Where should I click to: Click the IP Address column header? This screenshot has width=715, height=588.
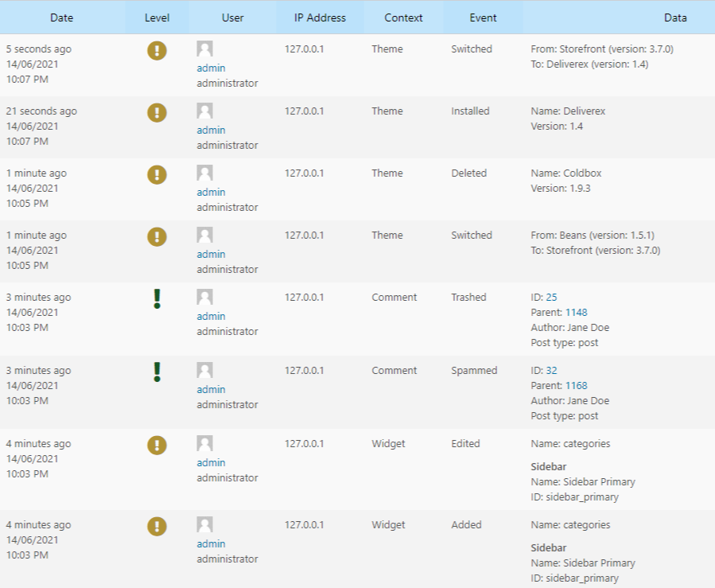(320, 18)
